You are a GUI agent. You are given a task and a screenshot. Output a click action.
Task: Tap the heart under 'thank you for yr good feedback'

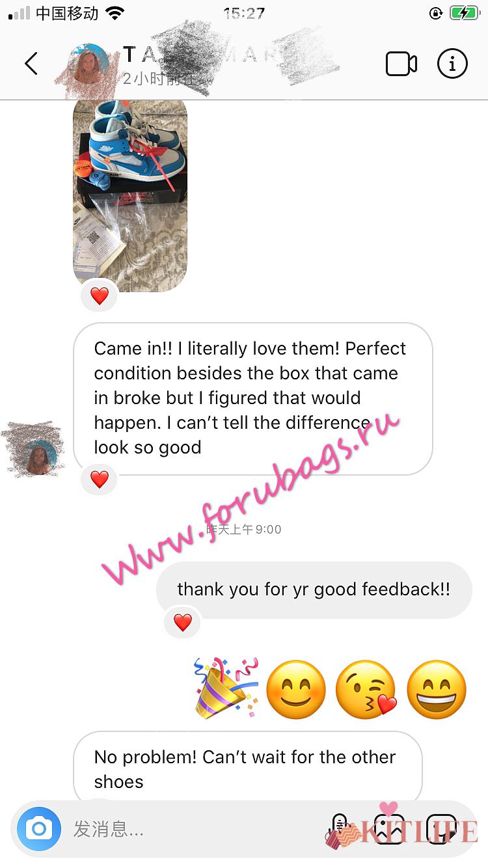point(183,623)
